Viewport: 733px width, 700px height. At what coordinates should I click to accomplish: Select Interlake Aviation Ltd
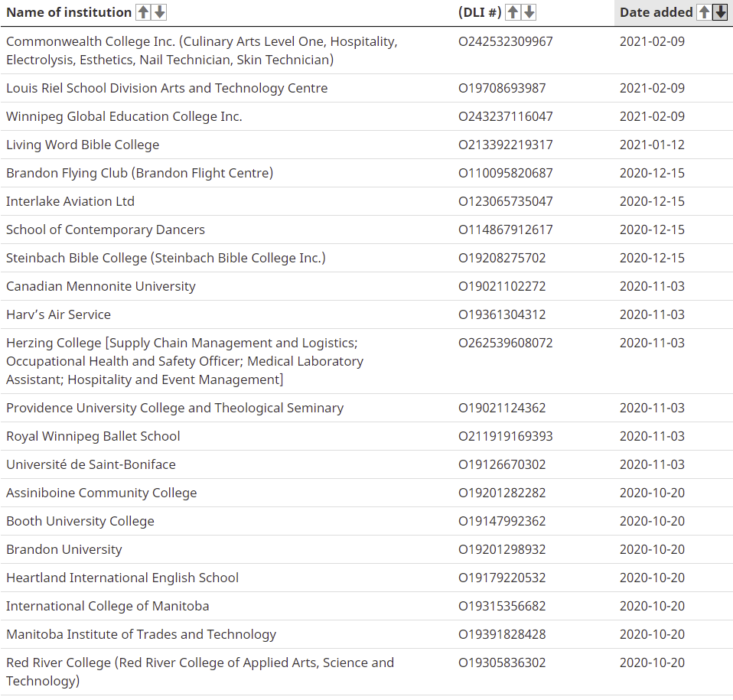pos(70,201)
